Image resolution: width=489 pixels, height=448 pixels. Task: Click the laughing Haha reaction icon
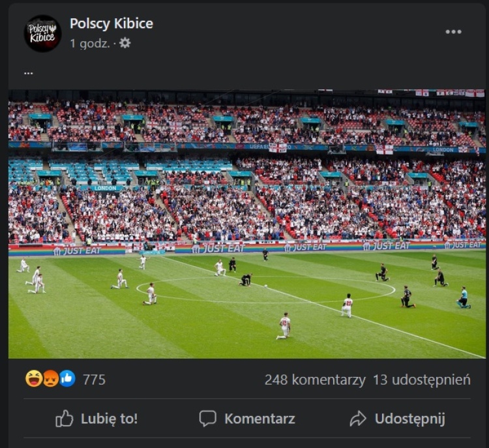[34, 379]
